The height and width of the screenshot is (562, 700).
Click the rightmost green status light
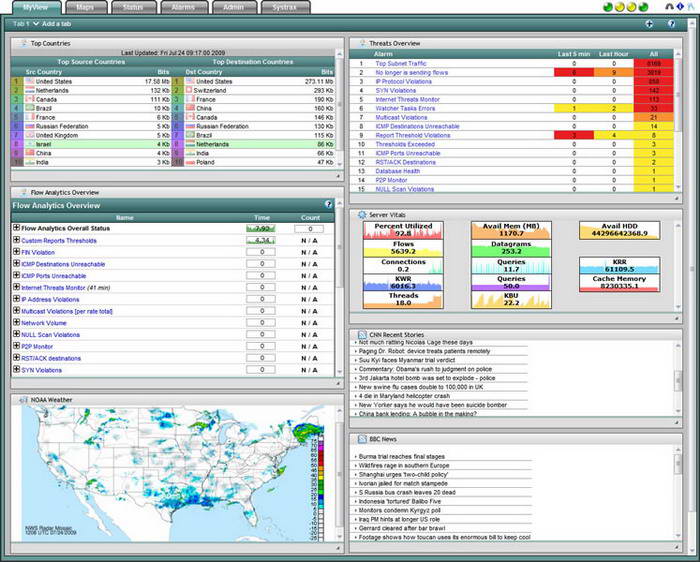(643, 7)
